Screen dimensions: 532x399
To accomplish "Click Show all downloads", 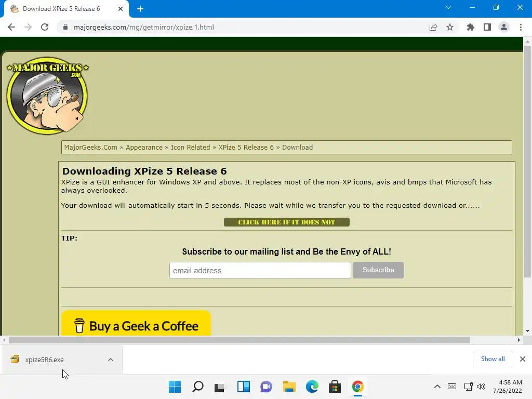I will pyautogui.click(x=493, y=359).
